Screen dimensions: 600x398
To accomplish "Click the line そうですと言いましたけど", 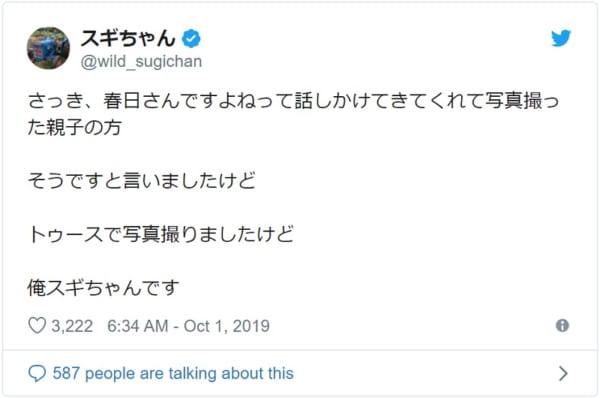I will point(141,181).
